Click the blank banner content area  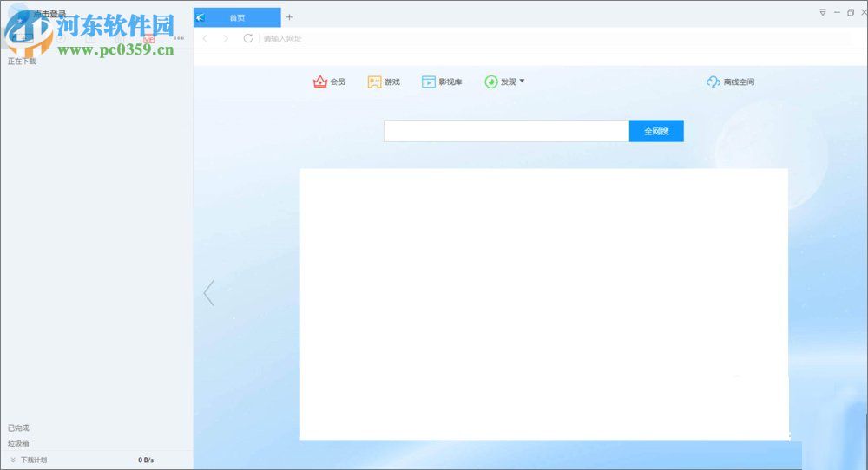544,304
